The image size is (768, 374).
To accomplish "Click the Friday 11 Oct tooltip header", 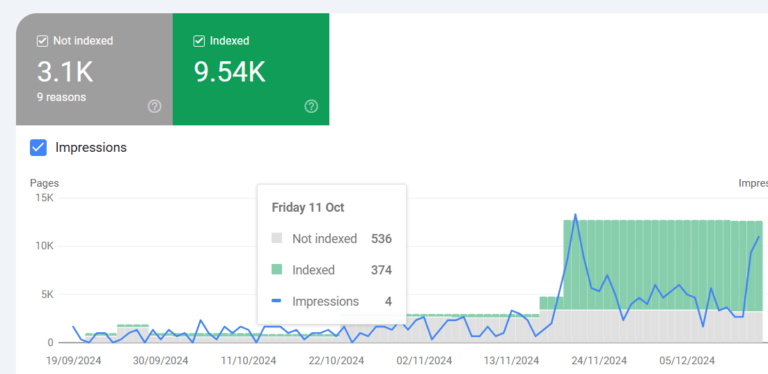I will [308, 208].
